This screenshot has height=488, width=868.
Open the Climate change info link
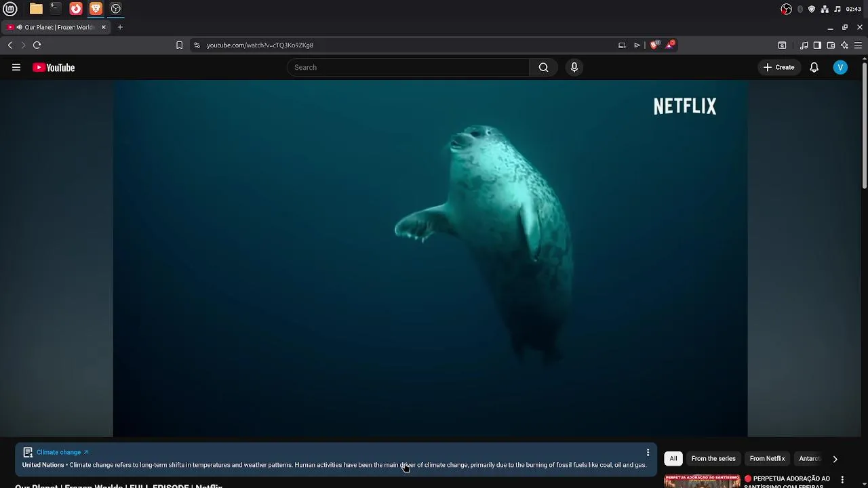[x=62, y=452]
